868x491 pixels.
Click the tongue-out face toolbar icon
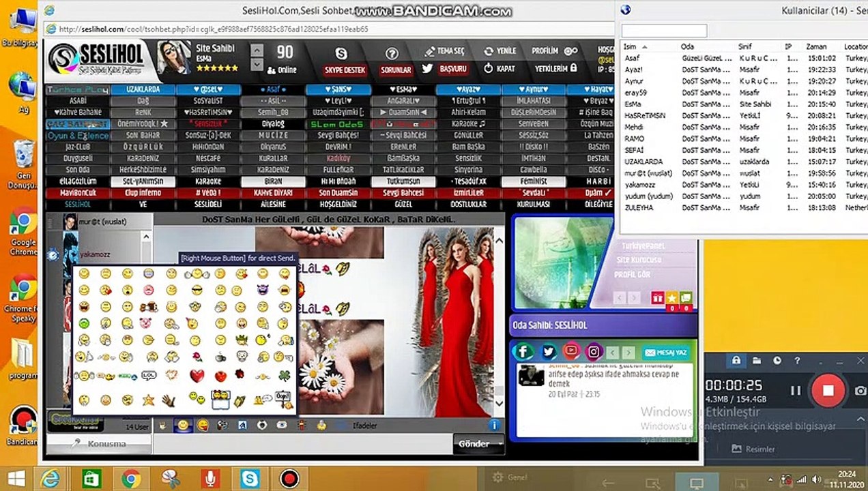203,425
